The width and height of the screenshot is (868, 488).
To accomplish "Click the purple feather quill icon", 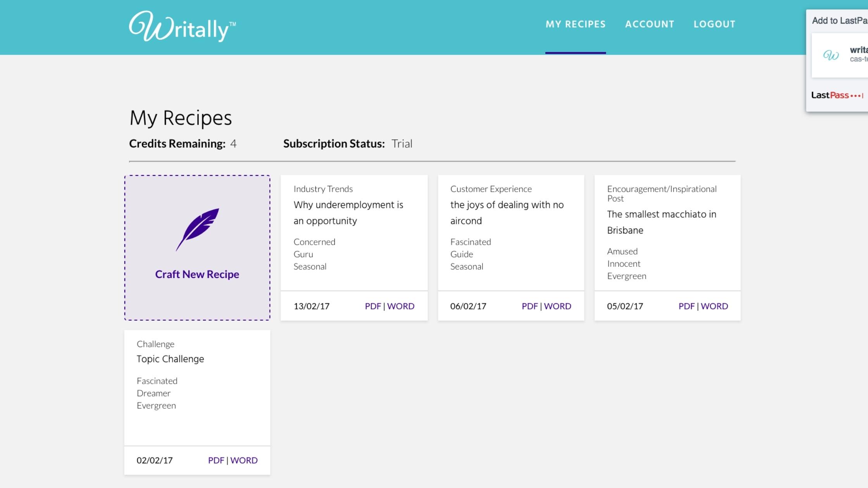I will click(x=197, y=230).
